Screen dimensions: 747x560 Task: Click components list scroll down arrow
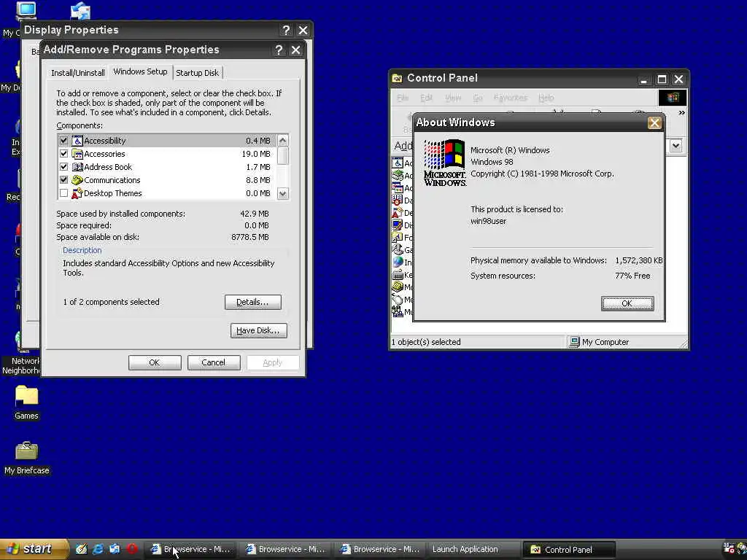pos(283,193)
